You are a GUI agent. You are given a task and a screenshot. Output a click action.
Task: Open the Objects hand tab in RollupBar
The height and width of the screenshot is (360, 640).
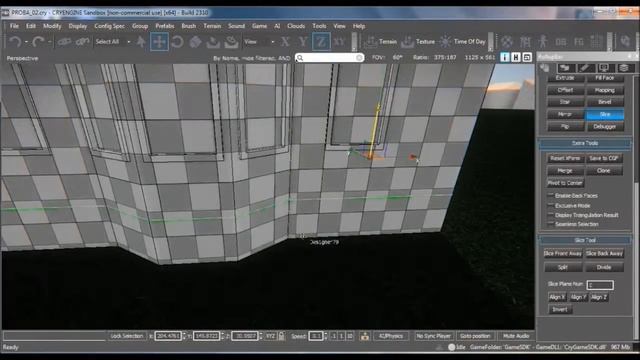tap(545, 68)
